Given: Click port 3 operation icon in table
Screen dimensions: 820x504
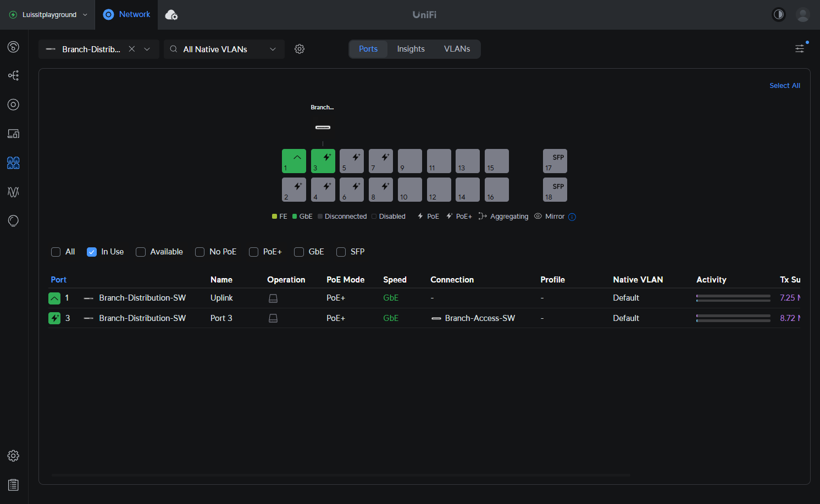Looking at the screenshot, I should point(273,318).
